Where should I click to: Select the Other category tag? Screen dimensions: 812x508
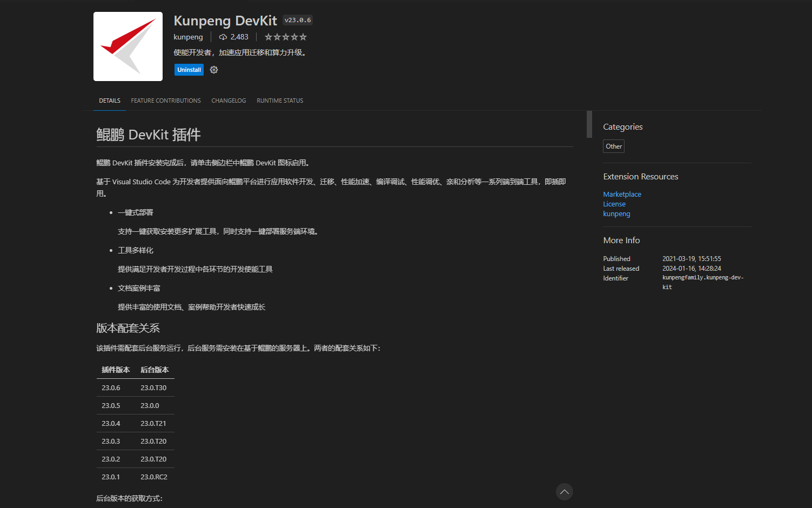coord(614,146)
